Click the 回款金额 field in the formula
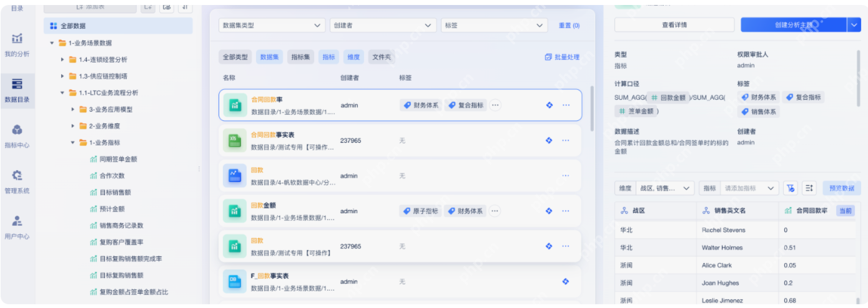The width and height of the screenshot is (868, 308). (668, 97)
